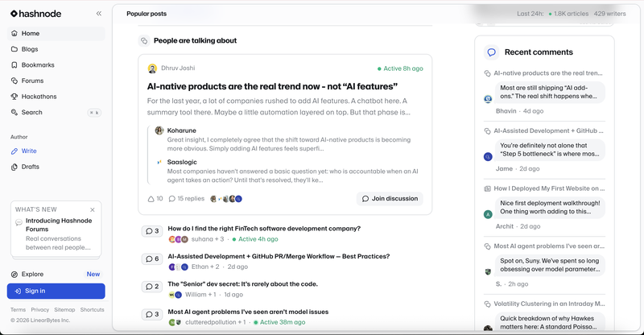Image resolution: width=644 pixels, height=335 pixels.
Task: Click the 2-comment badge on Senior dev post
Action: (x=152, y=287)
